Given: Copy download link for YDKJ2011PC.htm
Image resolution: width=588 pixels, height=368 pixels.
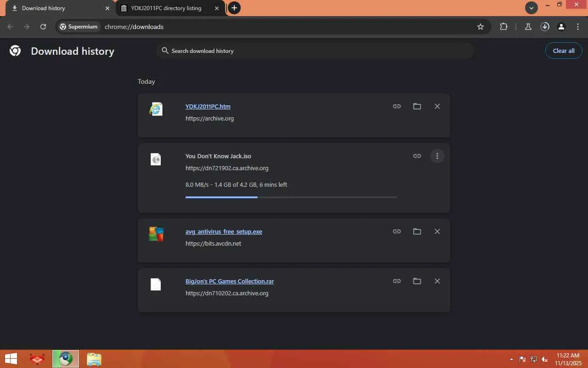Looking at the screenshot, I should tap(397, 106).
